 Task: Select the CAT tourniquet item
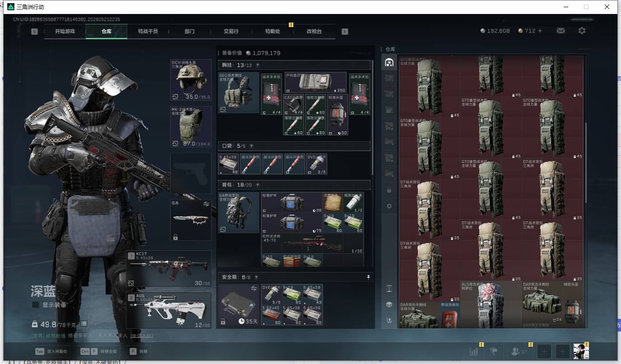[294, 104]
